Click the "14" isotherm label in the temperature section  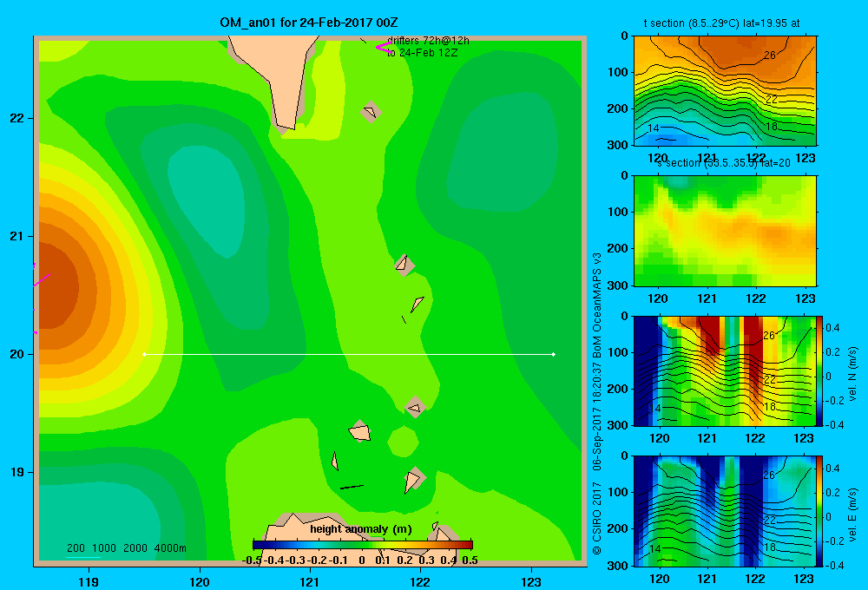[654, 128]
